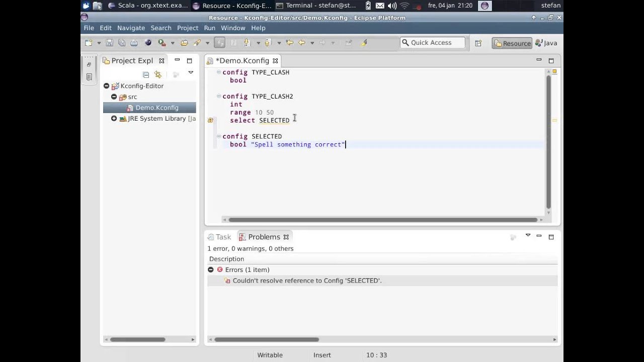Open the Help menu

(x=258, y=28)
